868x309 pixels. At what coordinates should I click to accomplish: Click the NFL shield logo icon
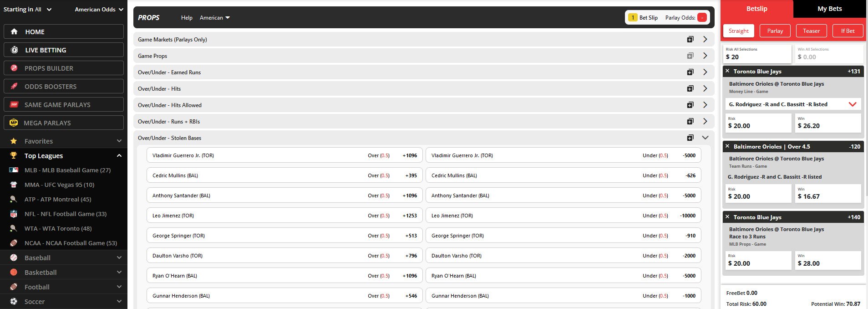click(x=14, y=214)
